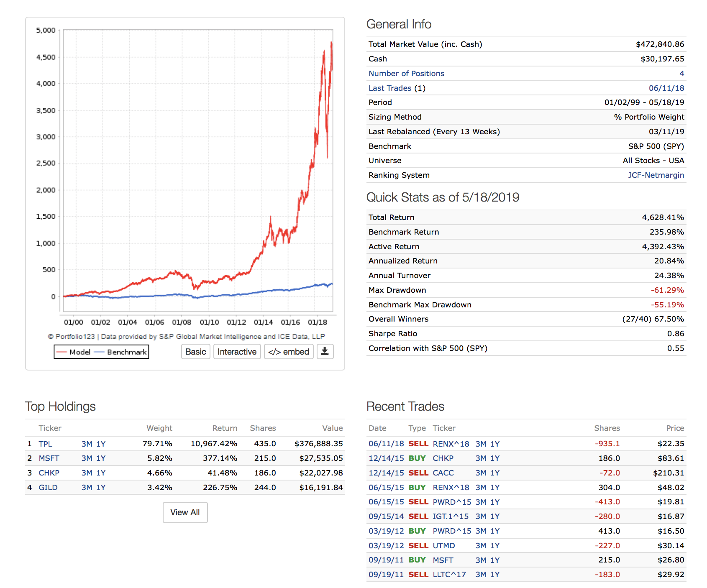Open the TPL ticker link

[x=46, y=444]
